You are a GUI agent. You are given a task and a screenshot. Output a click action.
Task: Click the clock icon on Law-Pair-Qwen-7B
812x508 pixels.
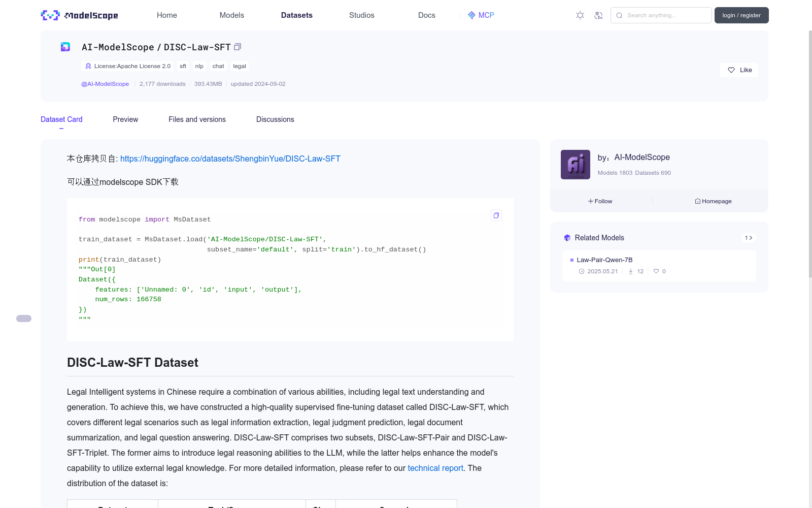click(582, 271)
